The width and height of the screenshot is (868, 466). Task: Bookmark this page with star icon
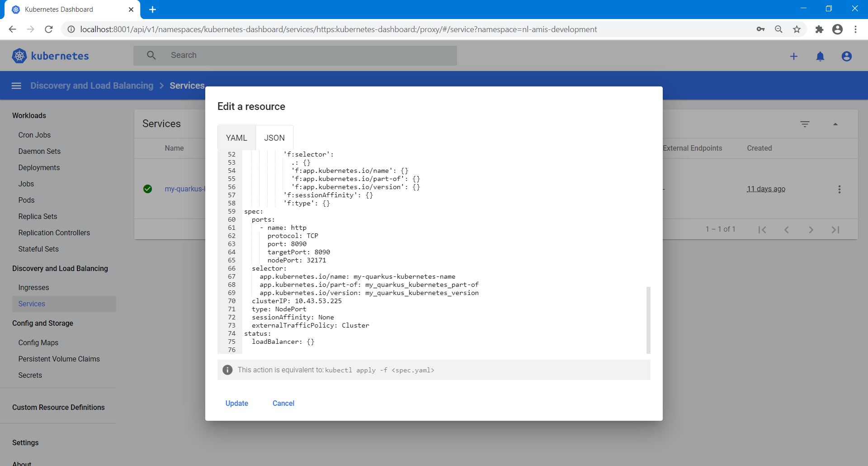tap(797, 29)
